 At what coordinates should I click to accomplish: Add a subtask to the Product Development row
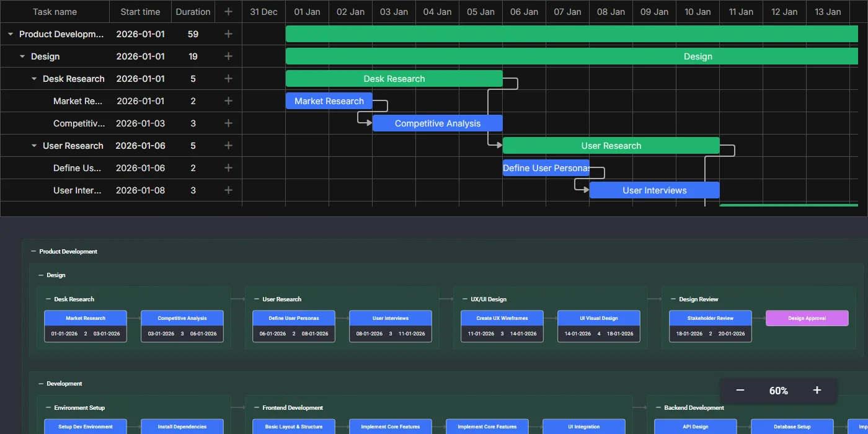[228, 34]
